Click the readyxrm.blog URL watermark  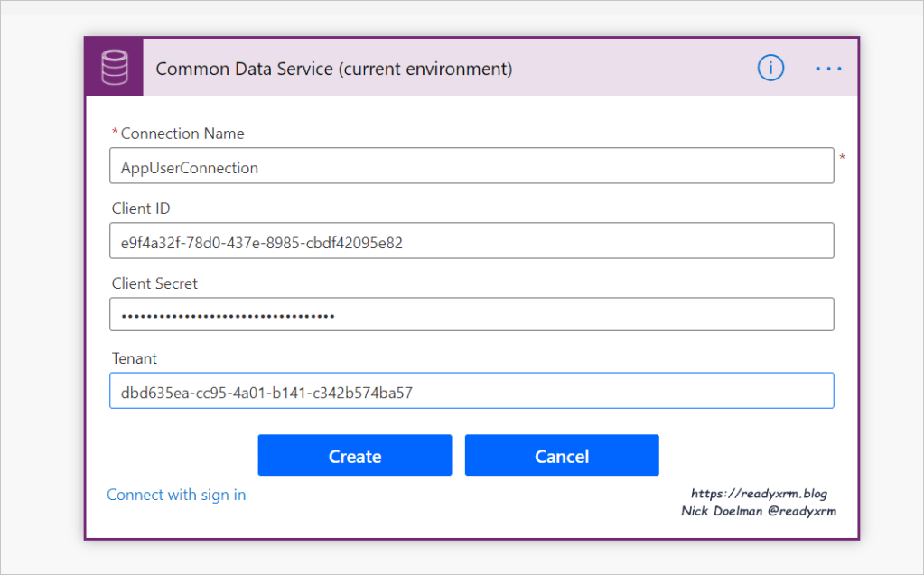(759, 494)
